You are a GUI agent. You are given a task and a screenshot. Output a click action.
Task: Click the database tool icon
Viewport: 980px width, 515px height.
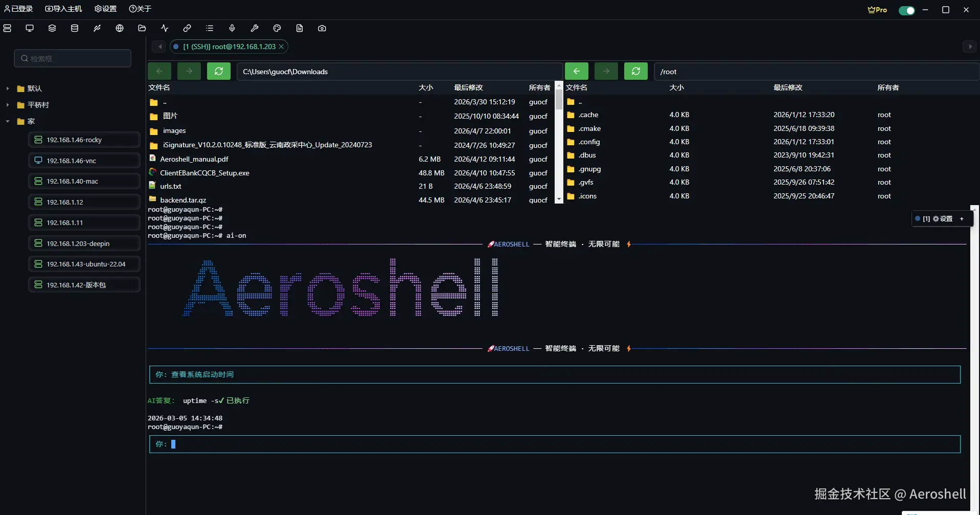[x=74, y=28]
